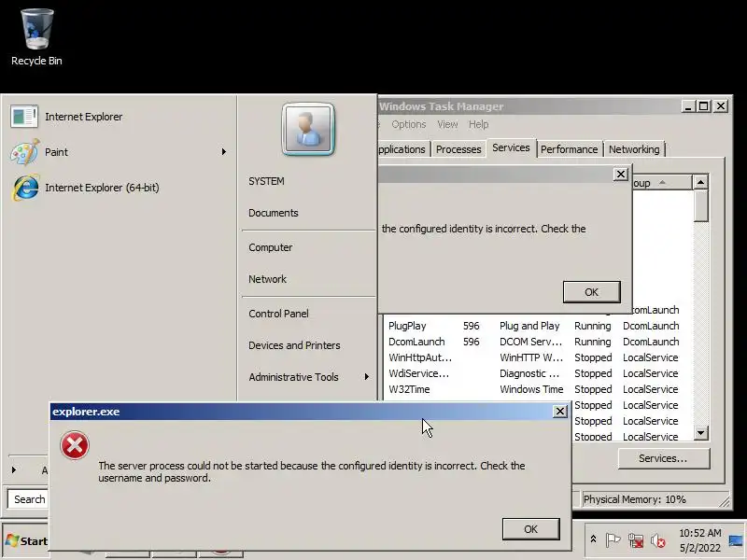This screenshot has width=747, height=560.
Task: Open the View menu in Task Manager
Action: 447,124
